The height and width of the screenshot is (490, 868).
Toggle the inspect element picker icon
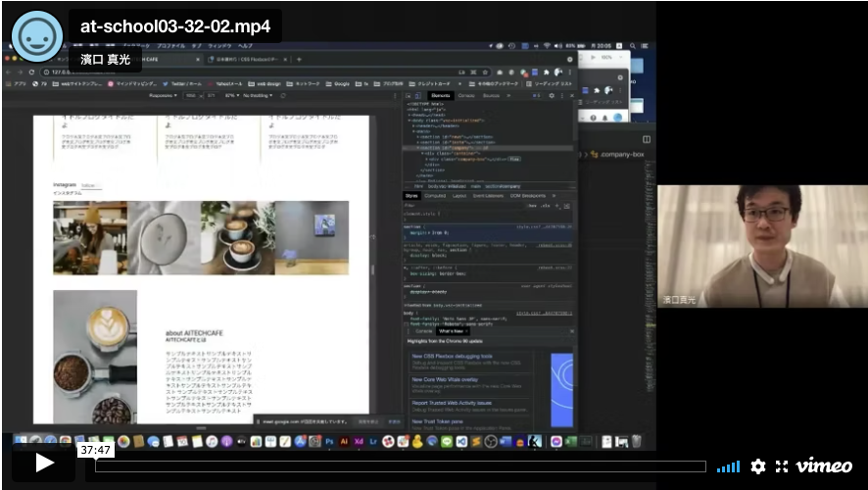409,96
